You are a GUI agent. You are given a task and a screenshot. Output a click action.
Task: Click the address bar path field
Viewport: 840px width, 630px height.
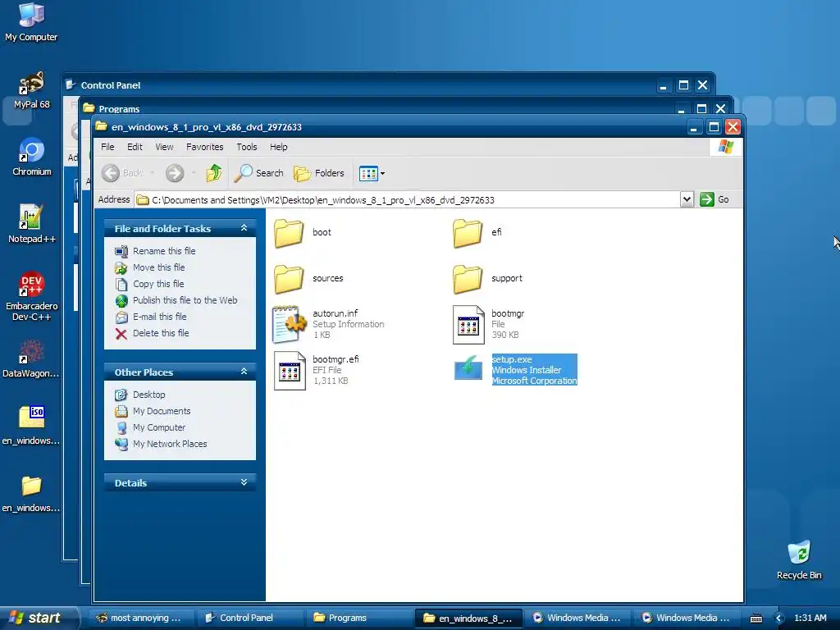coord(407,200)
